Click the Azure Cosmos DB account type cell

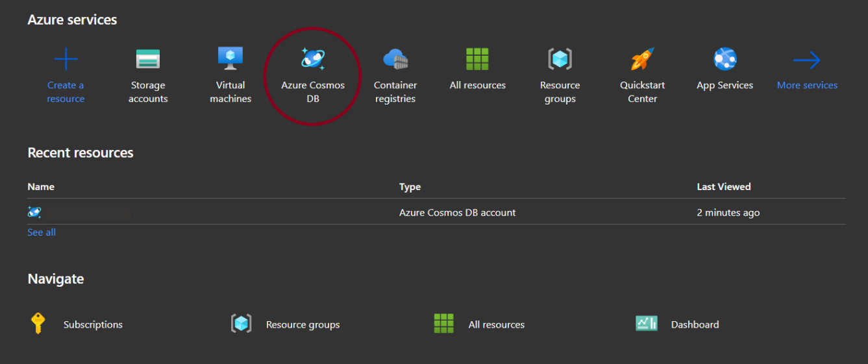(457, 213)
